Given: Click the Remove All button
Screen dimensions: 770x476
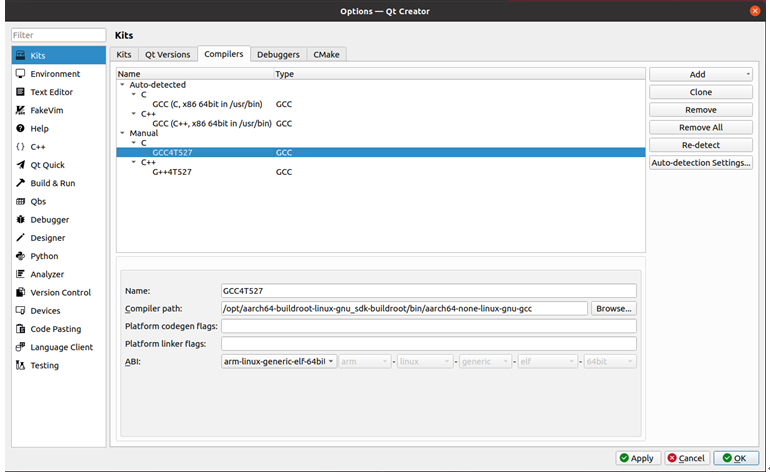Looking at the screenshot, I should (x=701, y=127).
